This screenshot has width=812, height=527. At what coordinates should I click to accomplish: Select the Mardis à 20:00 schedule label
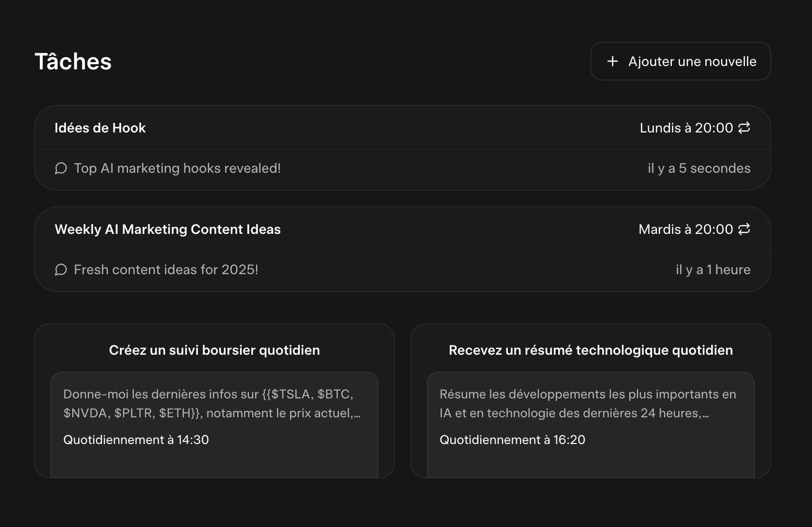(685, 230)
